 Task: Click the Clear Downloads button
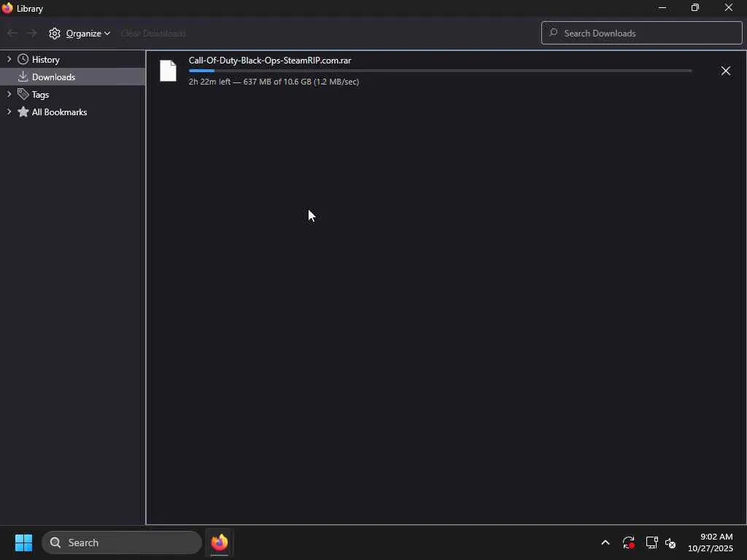[x=153, y=34]
